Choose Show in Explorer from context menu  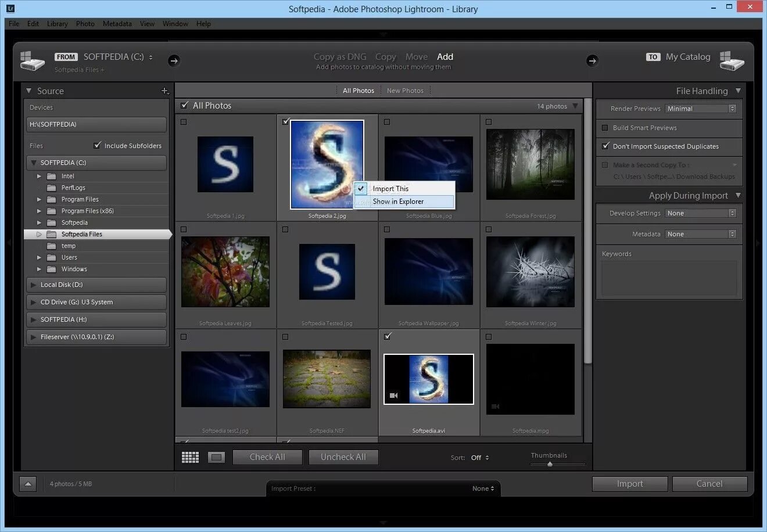pyautogui.click(x=404, y=202)
